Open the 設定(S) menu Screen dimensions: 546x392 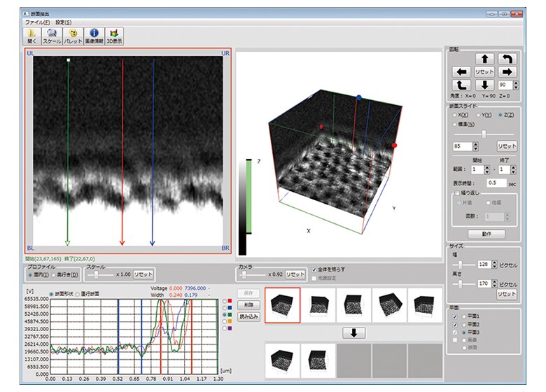(x=64, y=22)
